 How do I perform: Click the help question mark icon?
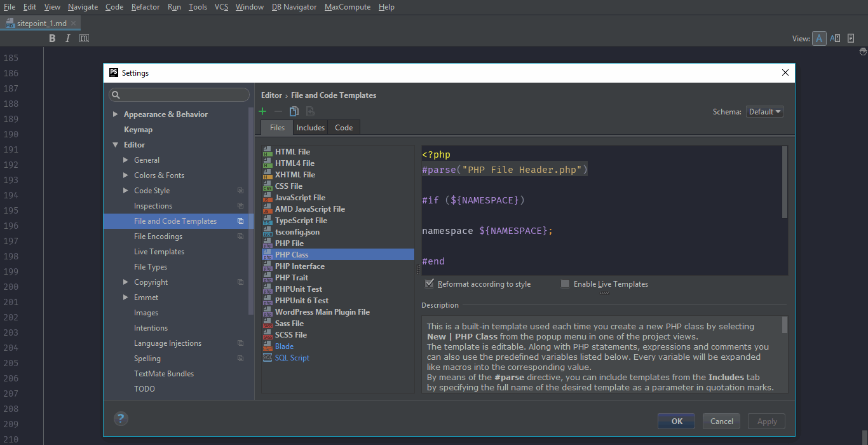[121, 418]
